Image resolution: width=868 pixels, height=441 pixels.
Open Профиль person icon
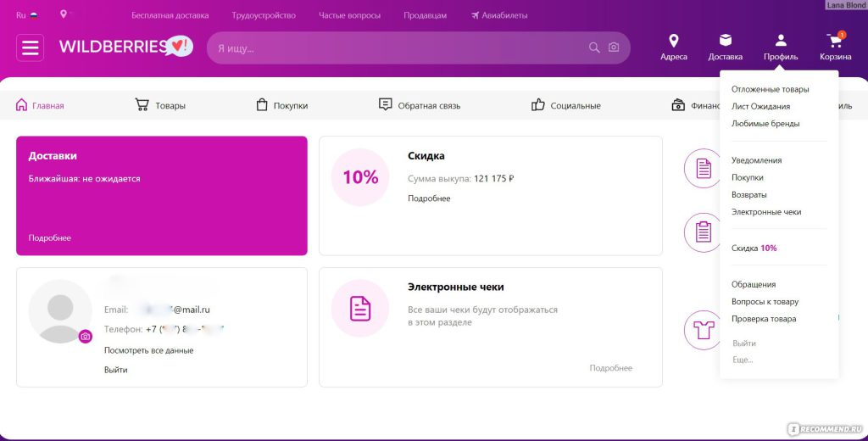[781, 41]
